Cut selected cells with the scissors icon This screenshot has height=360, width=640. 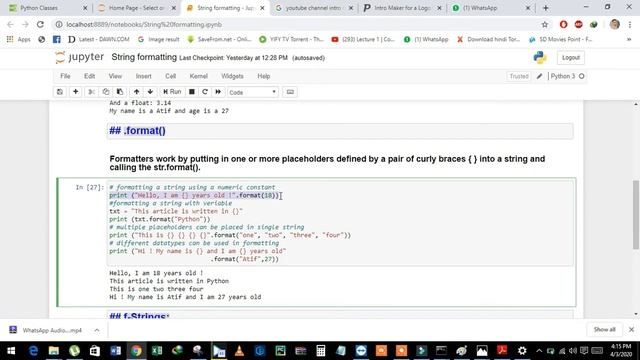point(91,92)
